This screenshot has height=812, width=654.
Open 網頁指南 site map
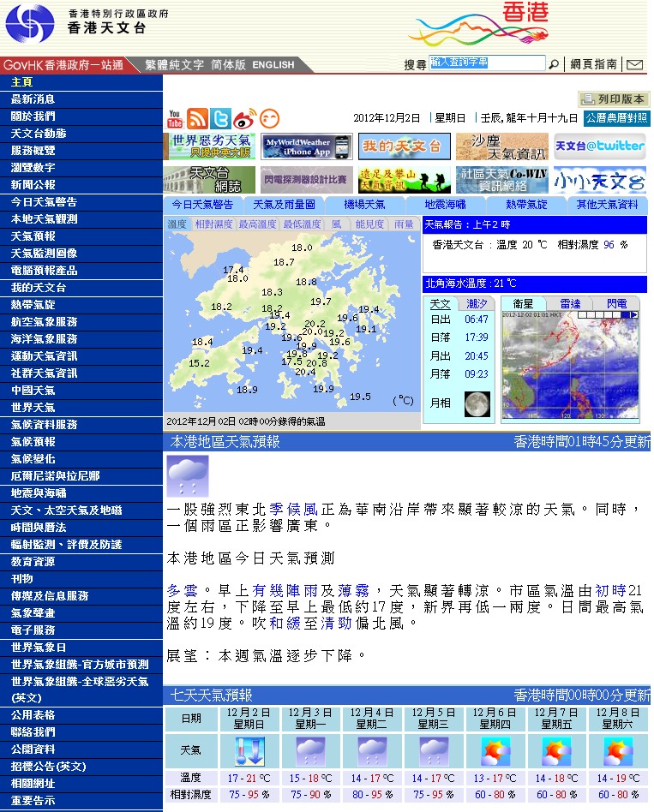pyautogui.click(x=593, y=64)
